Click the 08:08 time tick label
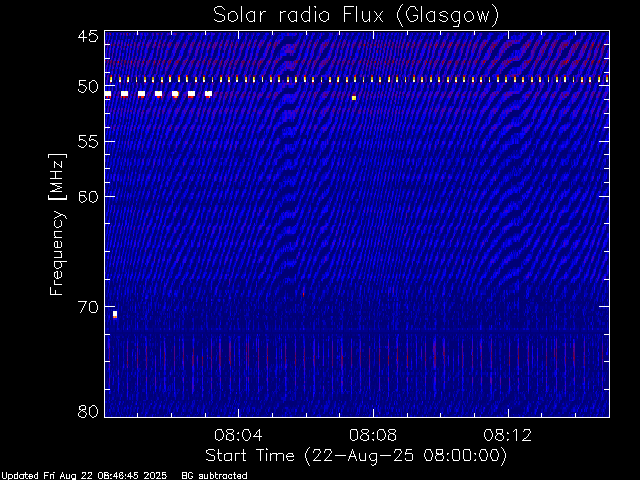The width and height of the screenshot is (640, 480). [373, 435]
